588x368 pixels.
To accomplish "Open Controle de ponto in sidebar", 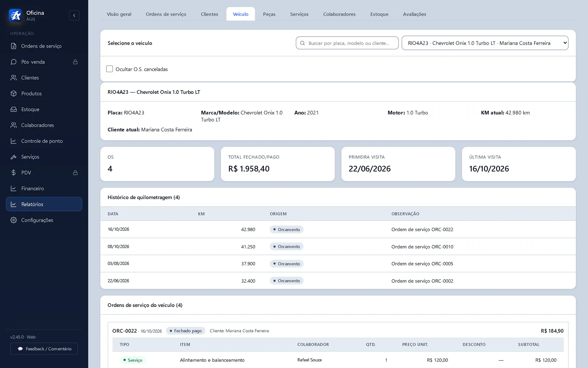I will pos(44,141).
